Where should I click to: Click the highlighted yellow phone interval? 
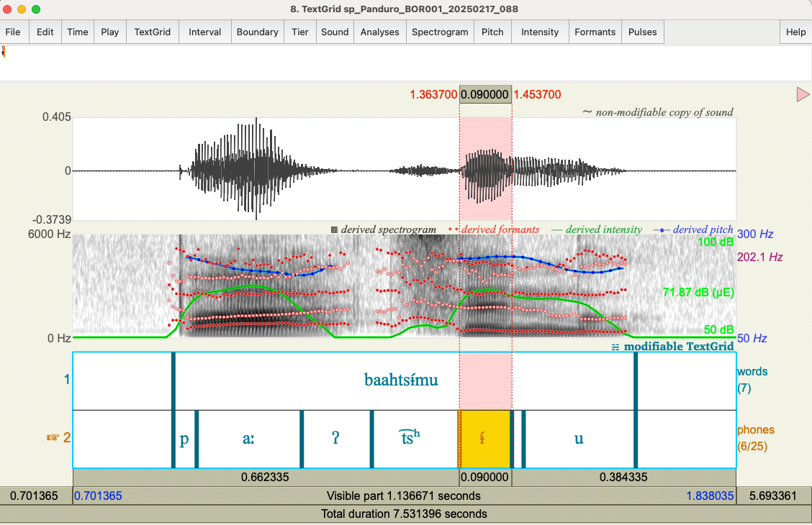(484, 439)
